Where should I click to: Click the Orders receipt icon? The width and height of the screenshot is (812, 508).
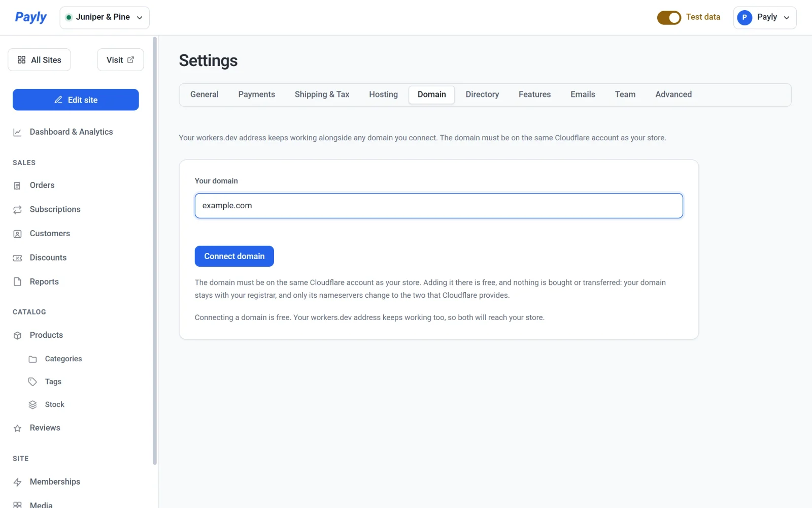[17, 185]
